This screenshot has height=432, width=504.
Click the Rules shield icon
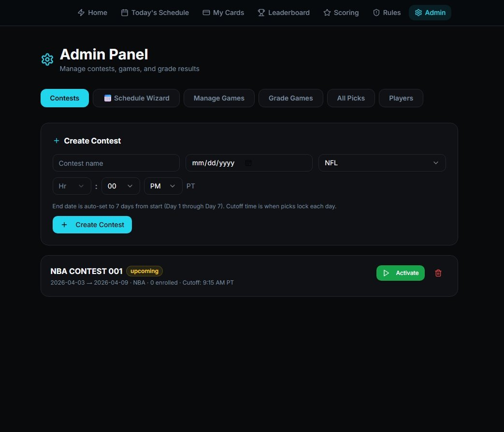(x=376, y=13)
